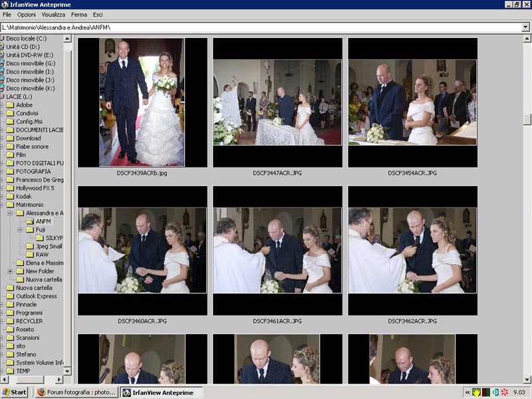Open thumbnail DSCF3454ACR.JPG
This screenshot has width=532, height=399.
point(412,102)
